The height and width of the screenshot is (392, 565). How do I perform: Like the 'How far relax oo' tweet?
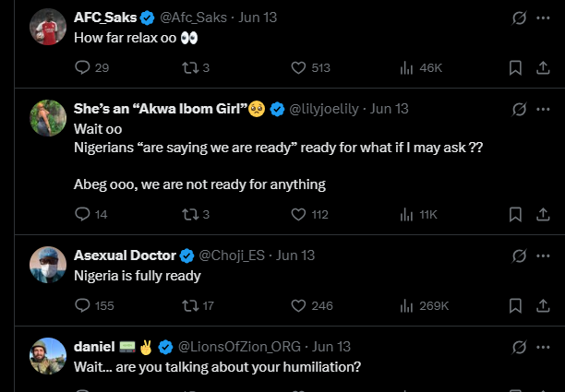tap(298, 67)
